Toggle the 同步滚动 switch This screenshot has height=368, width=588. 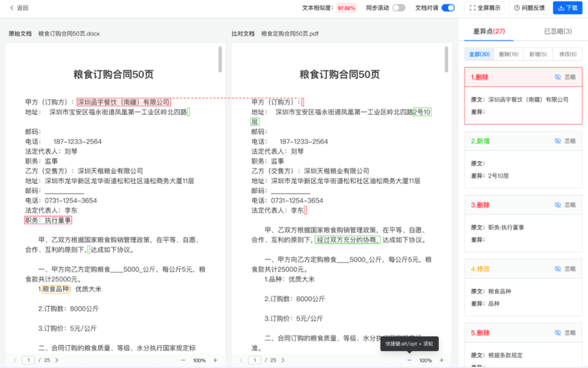(398, 8)
